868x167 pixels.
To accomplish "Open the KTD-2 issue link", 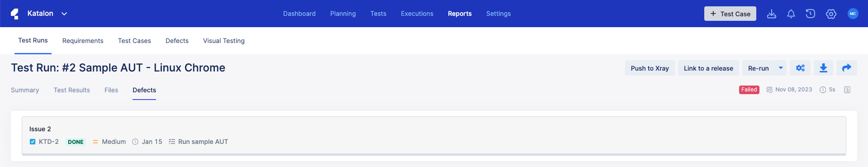I will click(x=49, y=142).
